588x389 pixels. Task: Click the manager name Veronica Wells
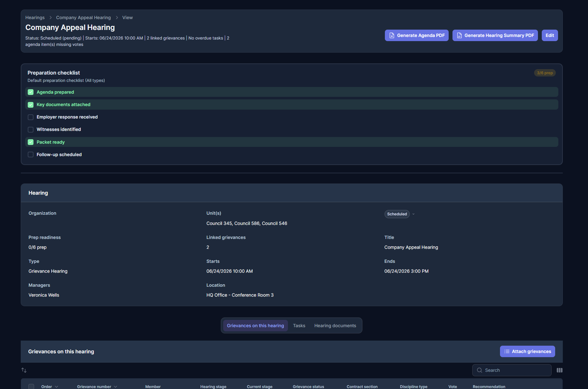[x=44, y=295]
